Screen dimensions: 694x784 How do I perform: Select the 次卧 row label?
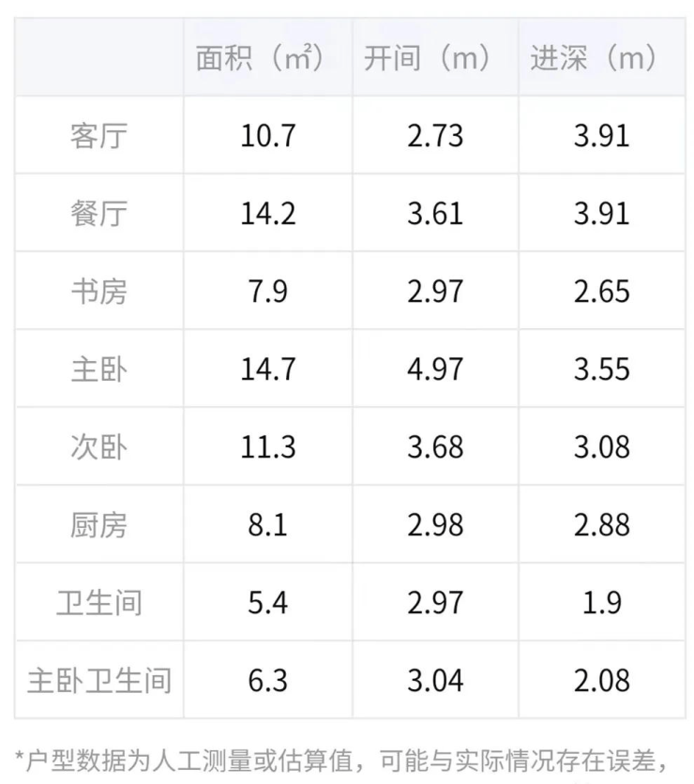tap(98, 446)
